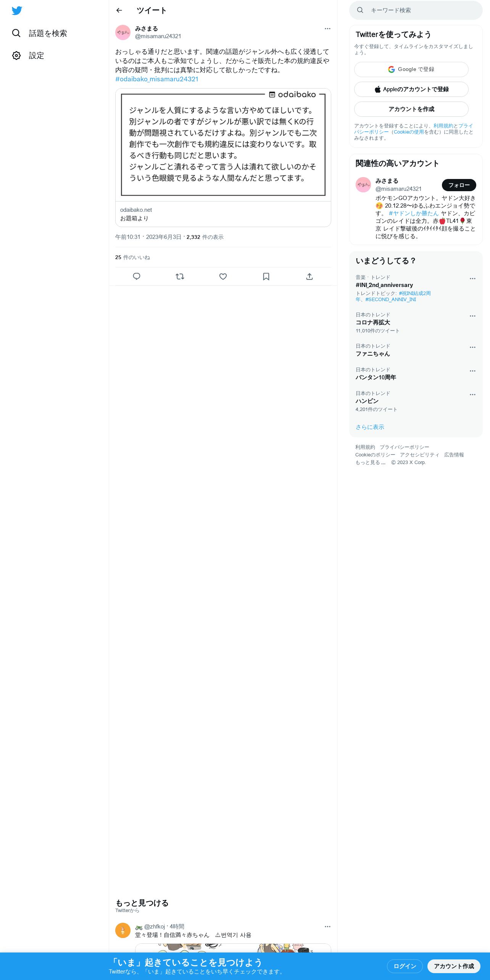Open trend バンタン10周年

(376, 377)
